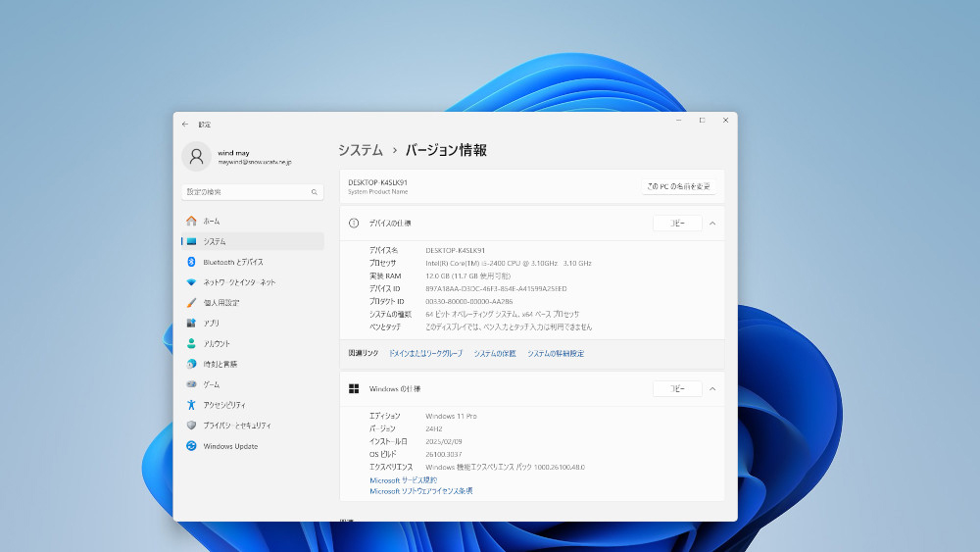Select 個人用設定 menu label

[x=221, y=303]
